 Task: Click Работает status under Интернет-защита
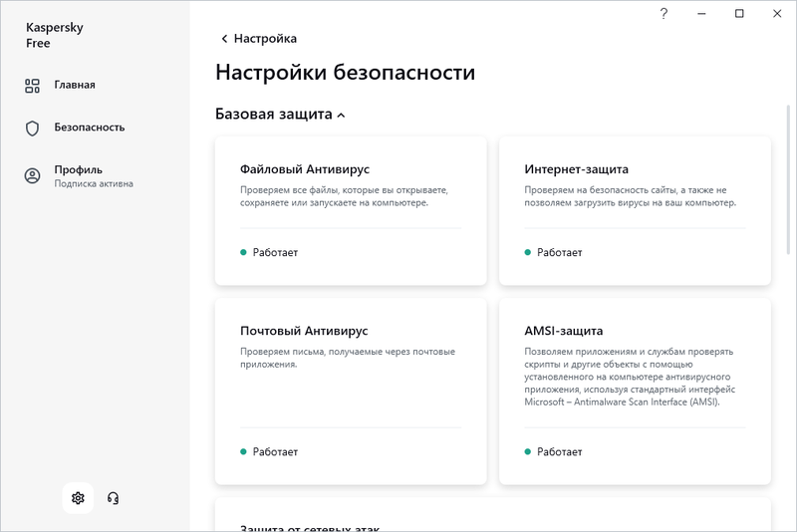[561, 253]
